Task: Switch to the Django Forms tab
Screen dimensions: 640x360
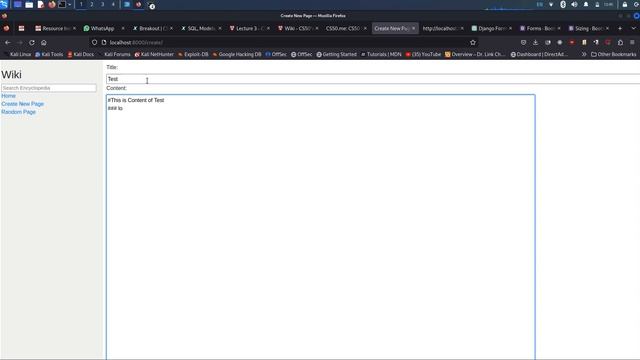Action: click(491, 29)
